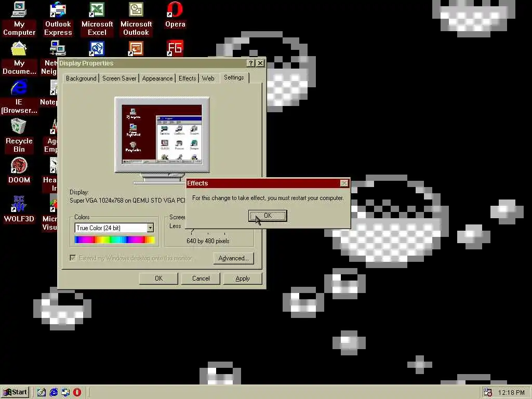This screenshot has width=532, height=399.
Task: Click the help question mark in Display Properties
Action: (250, 63)
